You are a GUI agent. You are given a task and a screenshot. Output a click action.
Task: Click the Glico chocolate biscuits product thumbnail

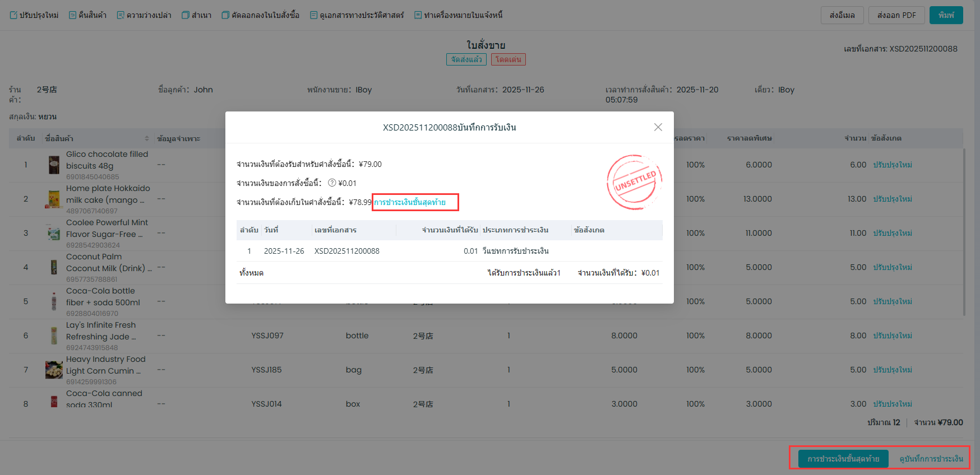click(54, 165)
